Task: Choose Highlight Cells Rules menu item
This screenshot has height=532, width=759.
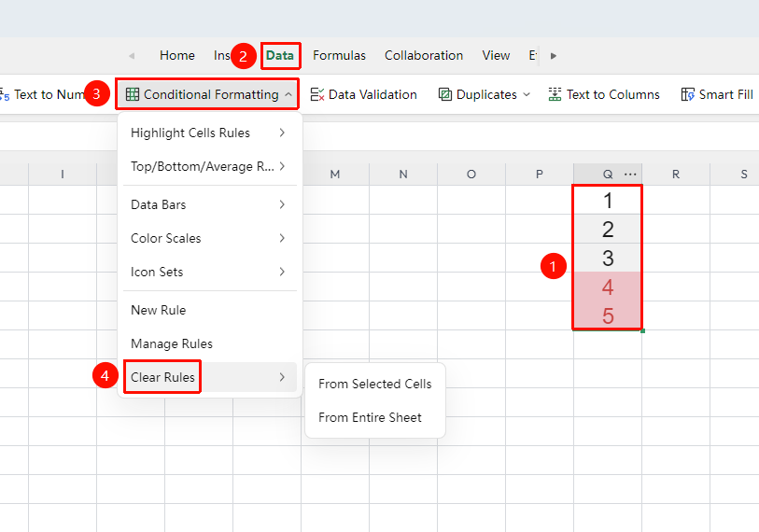Action: point(210,133)
